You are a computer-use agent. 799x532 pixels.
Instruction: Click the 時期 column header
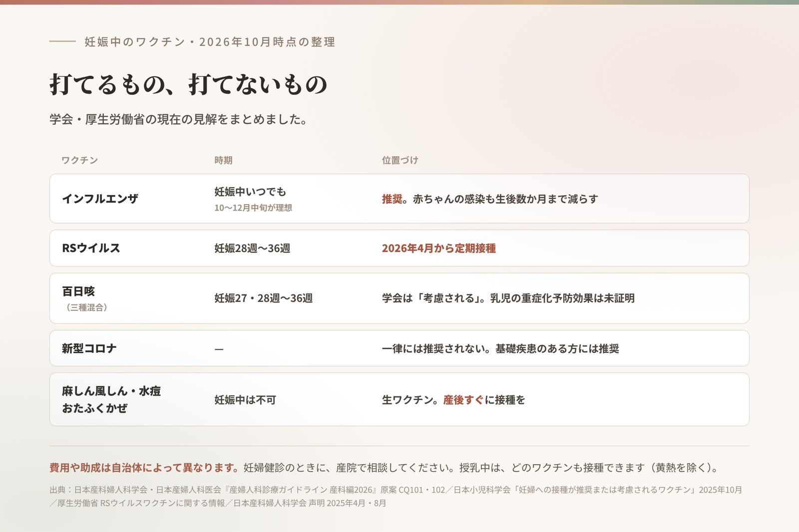(223, 160)
